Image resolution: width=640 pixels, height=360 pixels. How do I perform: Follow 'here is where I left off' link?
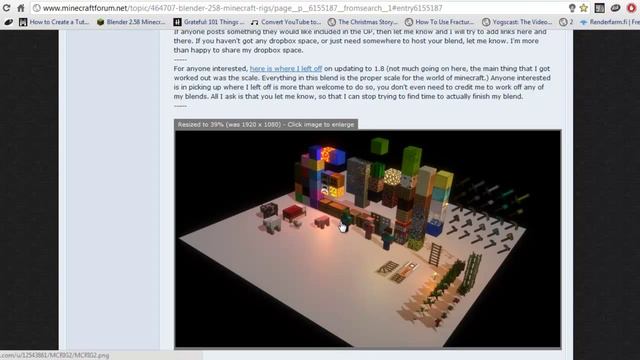[x=286, y=69]
